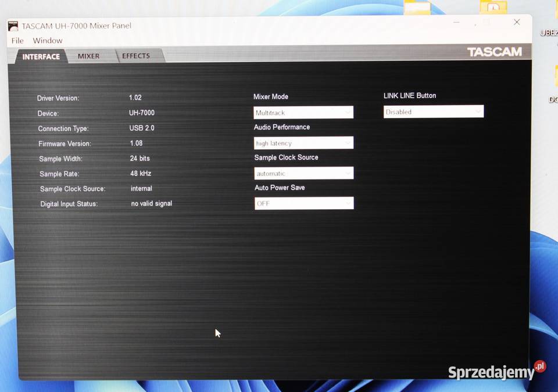Screen dimensions: 558x392
Task: Click the Firmware Version label
Action: click(65, 143)
